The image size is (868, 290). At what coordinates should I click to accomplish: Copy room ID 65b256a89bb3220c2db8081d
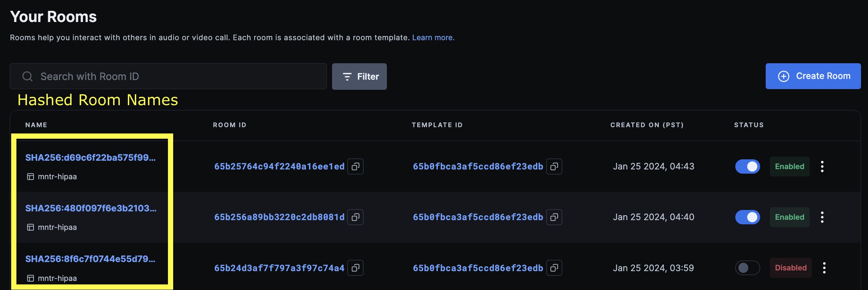click(x=355, y=217)
